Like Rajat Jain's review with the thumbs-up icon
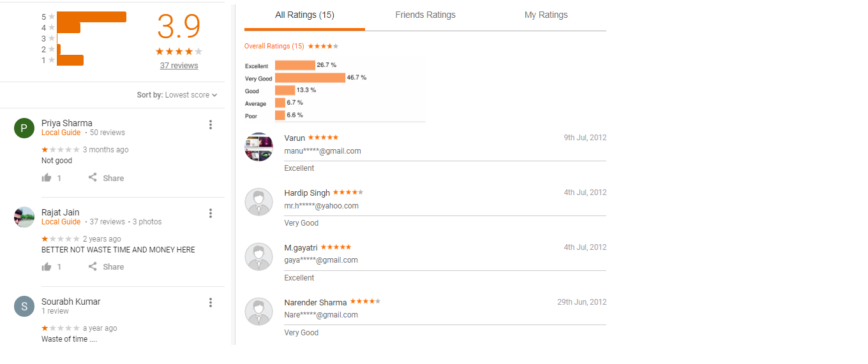 pos(47,266)
